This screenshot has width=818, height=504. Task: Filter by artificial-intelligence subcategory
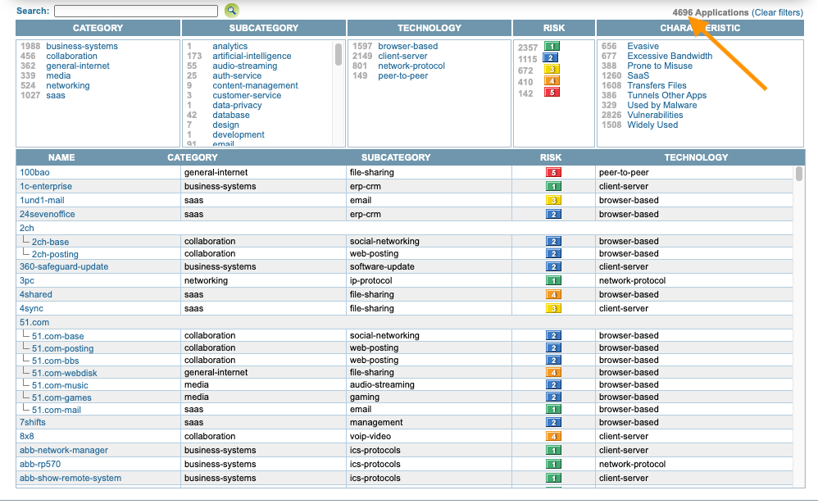252,56
